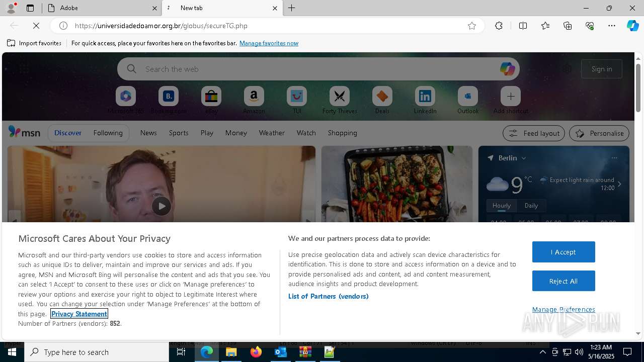Open Privacy Statement link
Viewport: 644px width, 362px height.
79,314
